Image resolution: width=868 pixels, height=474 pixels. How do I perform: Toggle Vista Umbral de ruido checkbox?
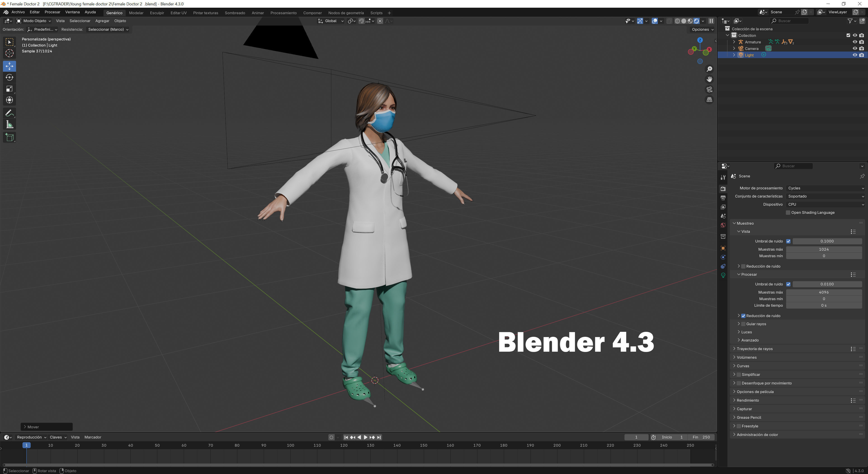coord(788,241)
